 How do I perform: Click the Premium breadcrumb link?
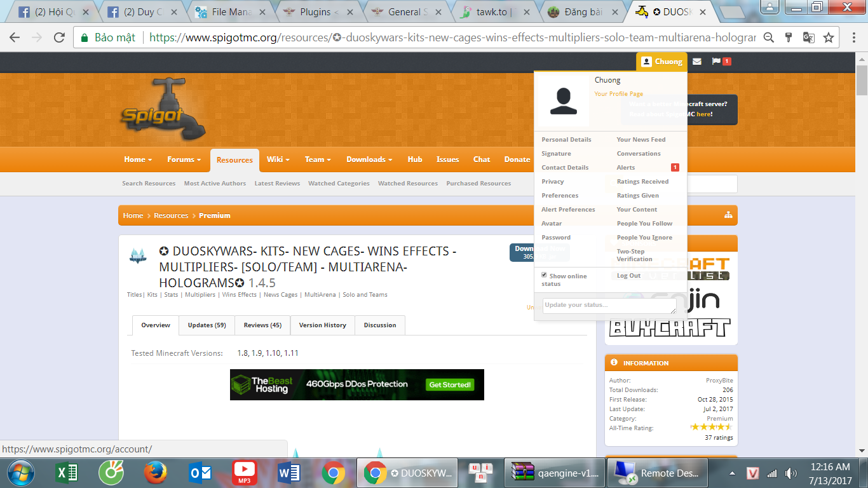215,215
